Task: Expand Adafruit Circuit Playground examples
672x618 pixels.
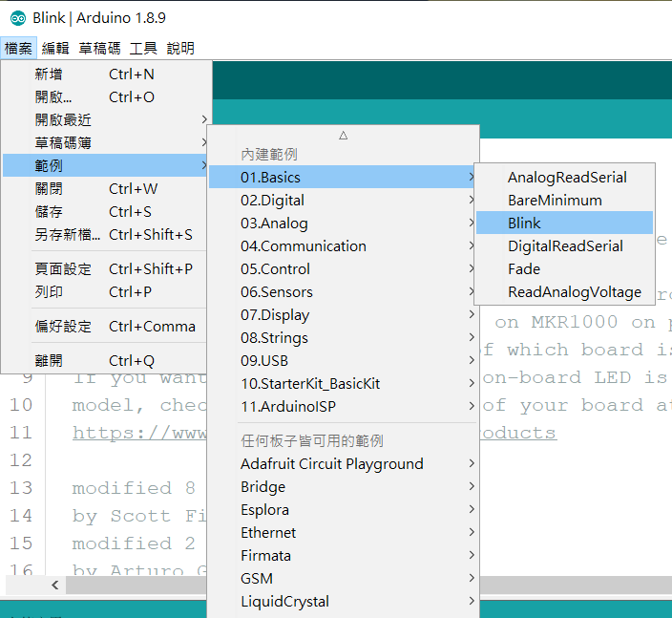Action: pos(343,463)
